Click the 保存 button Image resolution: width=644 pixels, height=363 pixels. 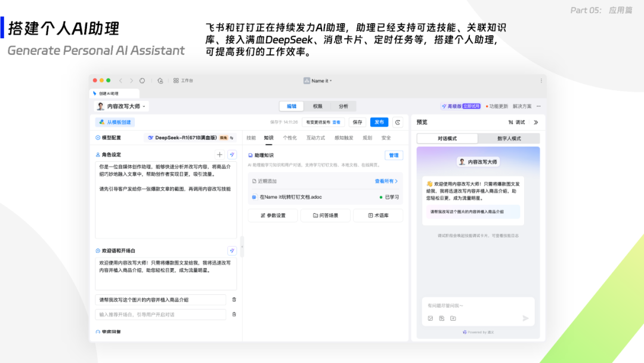[x=358, y=122]
